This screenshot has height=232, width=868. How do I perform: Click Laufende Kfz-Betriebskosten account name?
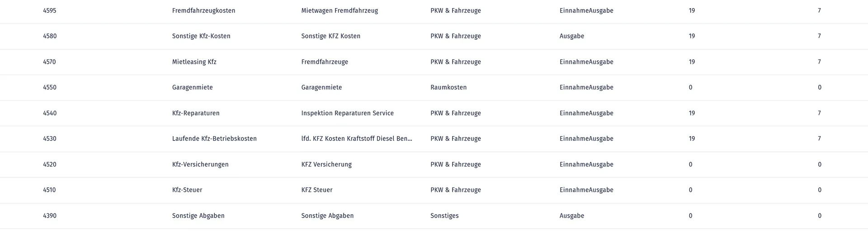point(214,139)
